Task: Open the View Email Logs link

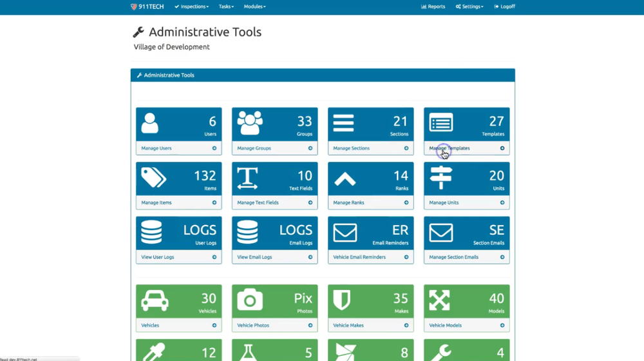Action: [x=254, y=257]
